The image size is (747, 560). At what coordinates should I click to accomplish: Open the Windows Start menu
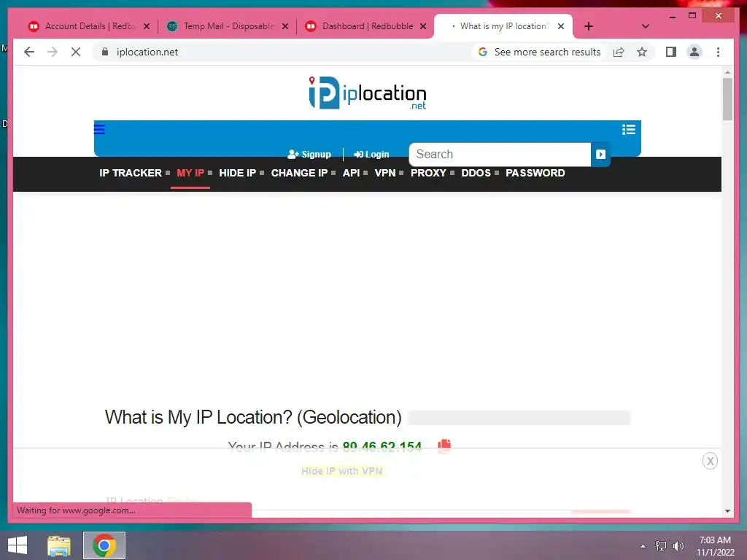[x=18, y=545]
